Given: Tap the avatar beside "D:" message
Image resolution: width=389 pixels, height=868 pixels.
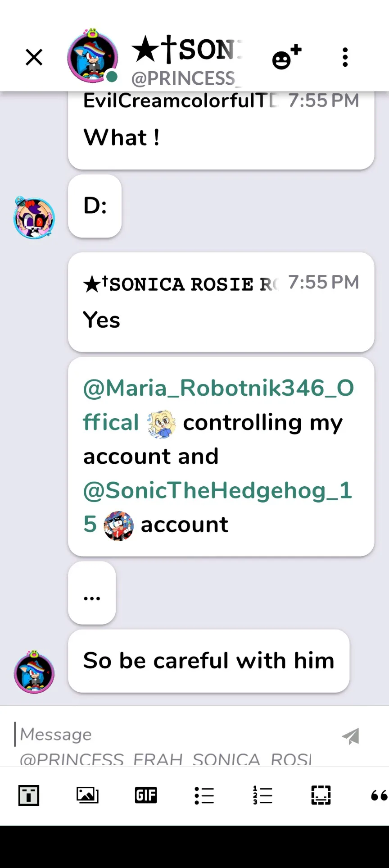Looking at the screenshot, I should [34, 218].
